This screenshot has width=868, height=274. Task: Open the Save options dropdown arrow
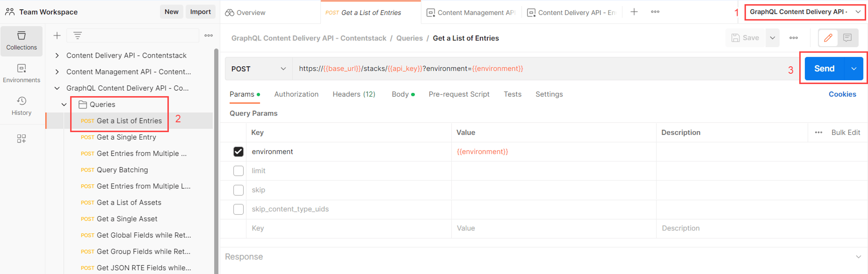[x=772, y=38]
